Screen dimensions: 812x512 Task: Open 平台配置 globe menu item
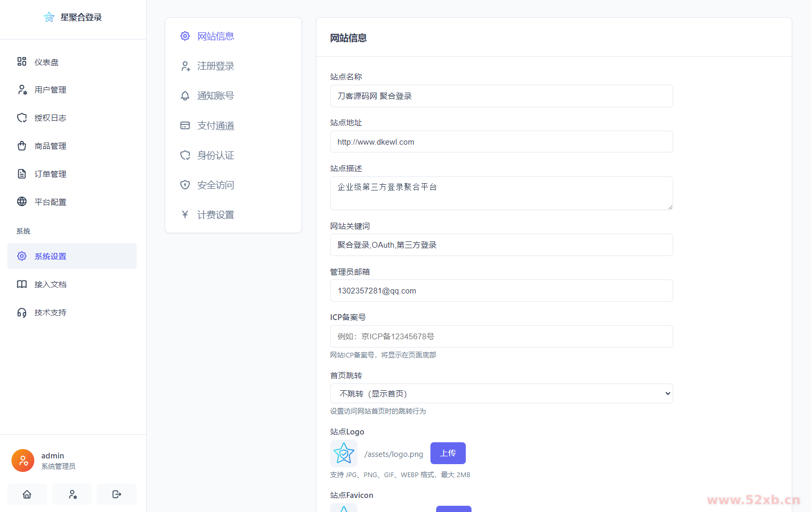(50, 202)
